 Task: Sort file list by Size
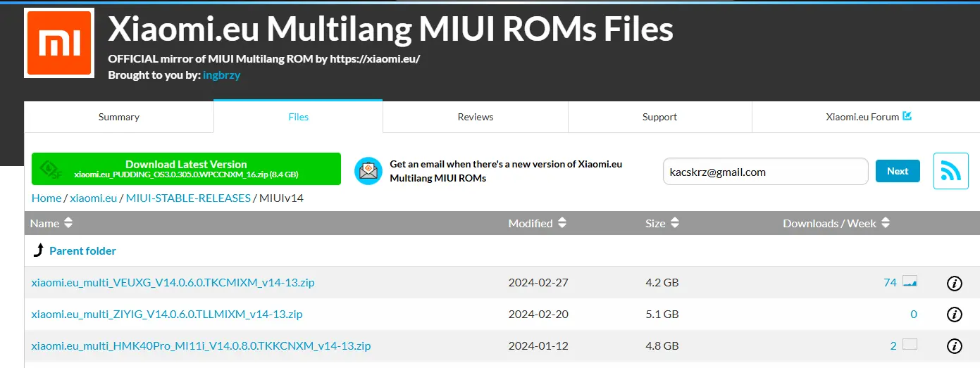pyautogui.click(x=661, y=223)
